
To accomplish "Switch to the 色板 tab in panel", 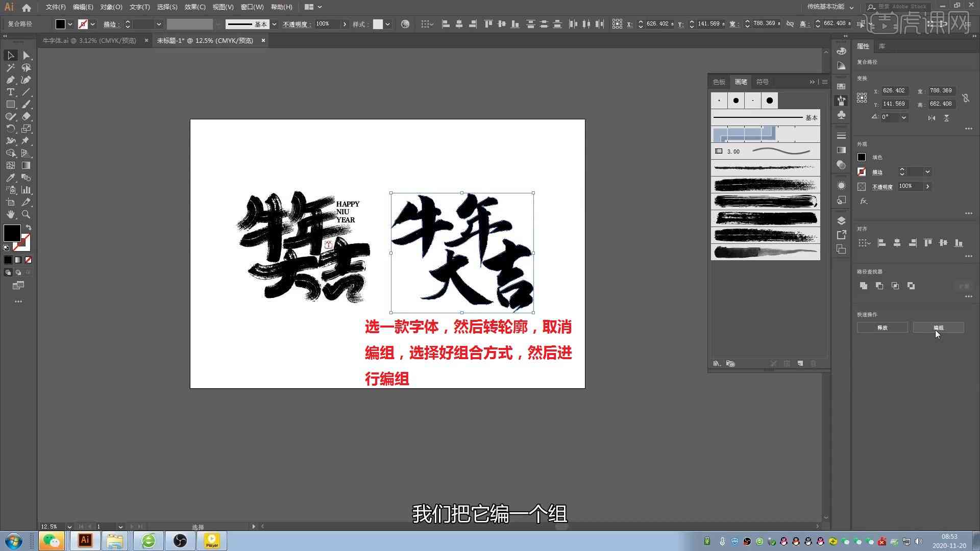I will [719, 82].
